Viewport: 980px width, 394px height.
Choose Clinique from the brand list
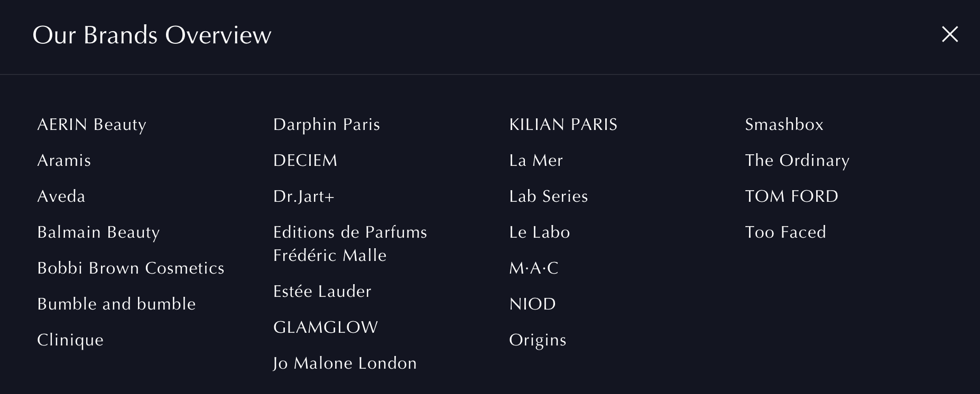[x=70, y=340]
